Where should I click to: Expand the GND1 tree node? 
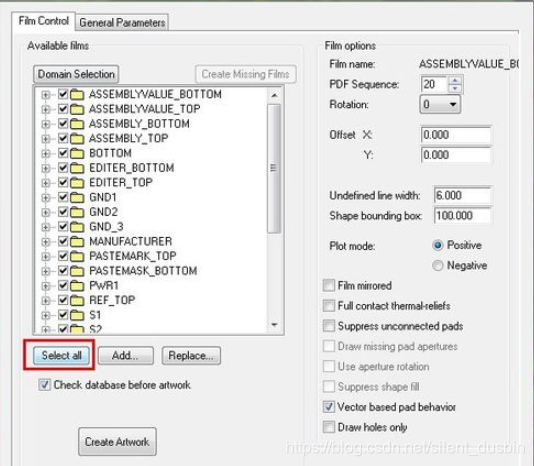(x=45, y=198)
